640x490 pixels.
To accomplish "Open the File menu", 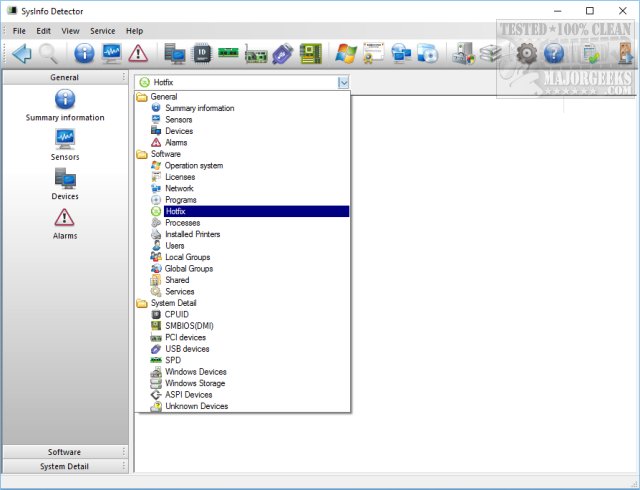I will 19,31.
